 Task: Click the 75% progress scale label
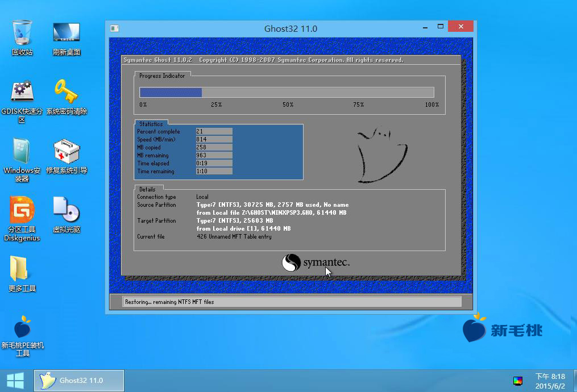pyautogui.click(x=358, y=105)
